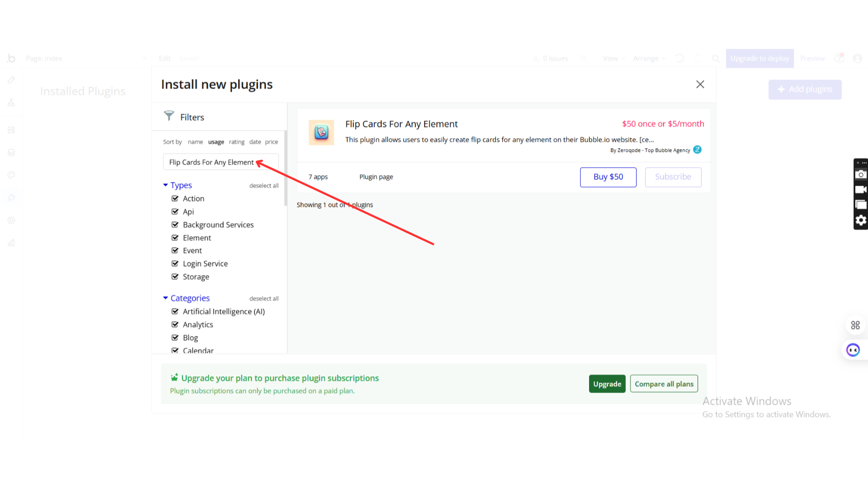Image resolution: width=868 pixels, height=489 pixels.
Task: Uncheck the Api type checkbox
Action: tap(175, 212)
